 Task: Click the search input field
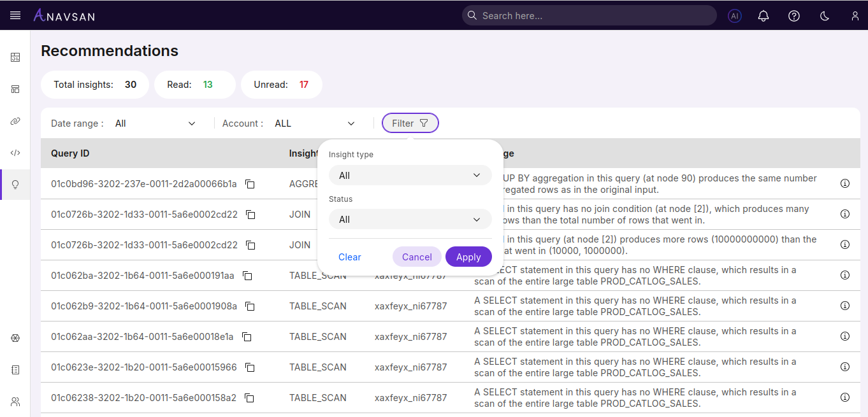[x=589, y=15]
